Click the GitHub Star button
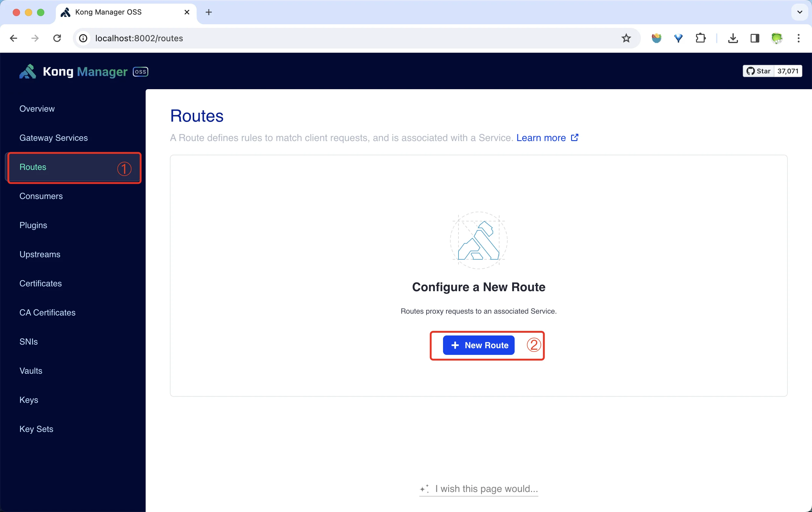This screenshot has height=512, width=812. 758,71
